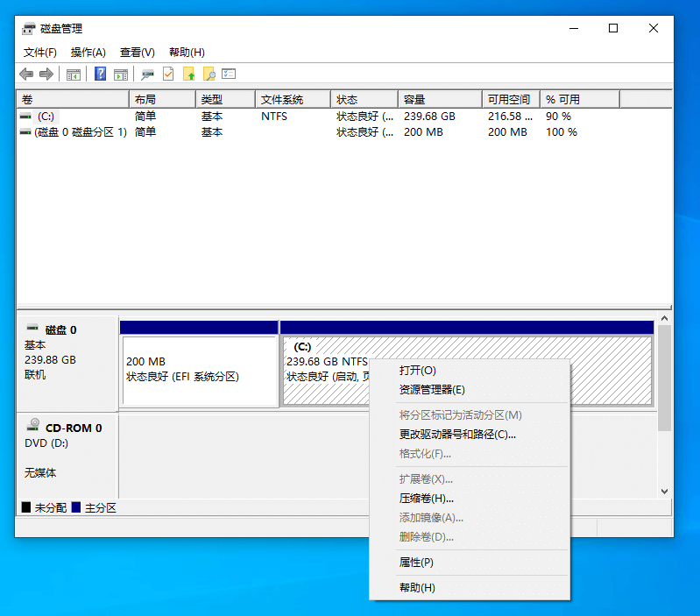Click the show/hide console tree toolbar icon
This screenshot has height=616, width=700.
tap(74, 74)
